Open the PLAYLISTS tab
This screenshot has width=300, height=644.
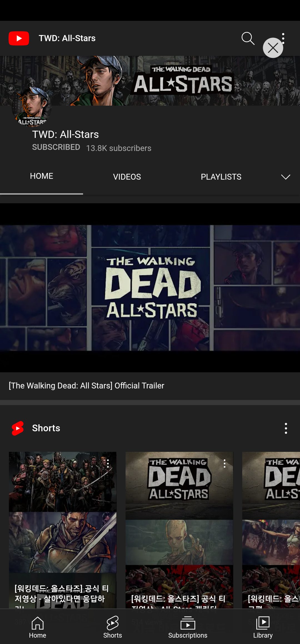tap(221, 177)
